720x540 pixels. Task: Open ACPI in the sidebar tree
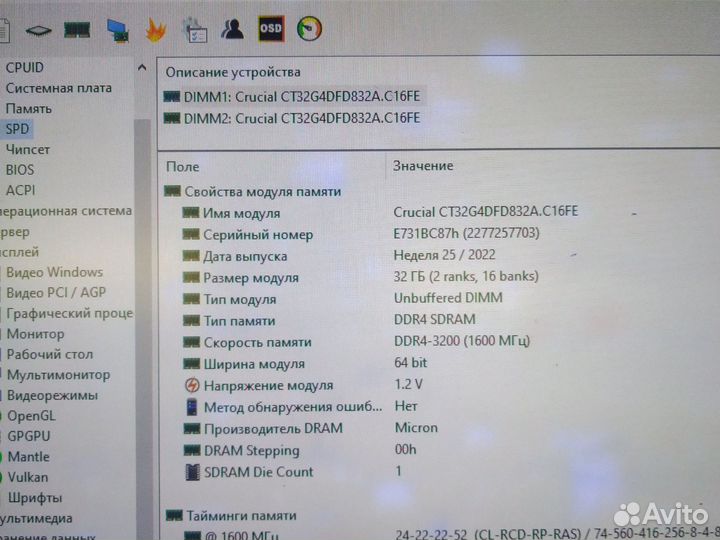(20, 190)
